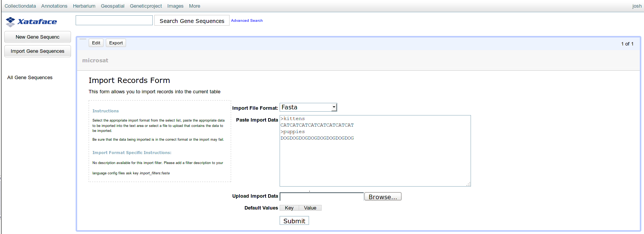Viewport: 644px width, 234px height.
Task: Click Import Gene Sequences in sidebar
Action: coord(37,51)
